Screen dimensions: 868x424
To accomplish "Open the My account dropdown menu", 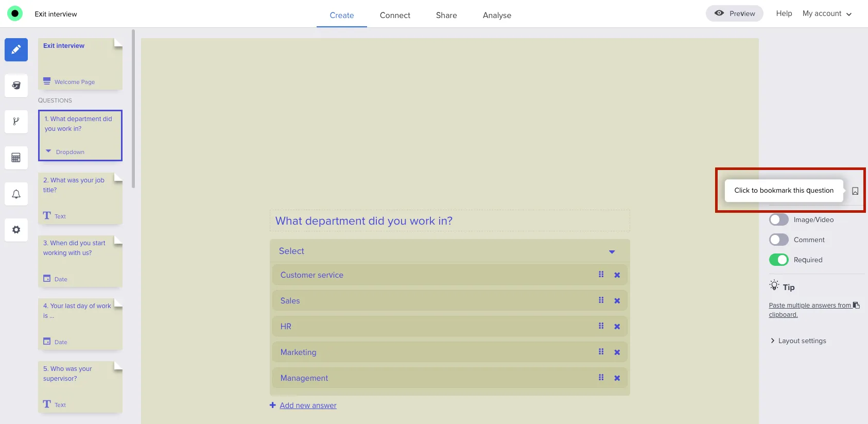I will pos(827,14).
